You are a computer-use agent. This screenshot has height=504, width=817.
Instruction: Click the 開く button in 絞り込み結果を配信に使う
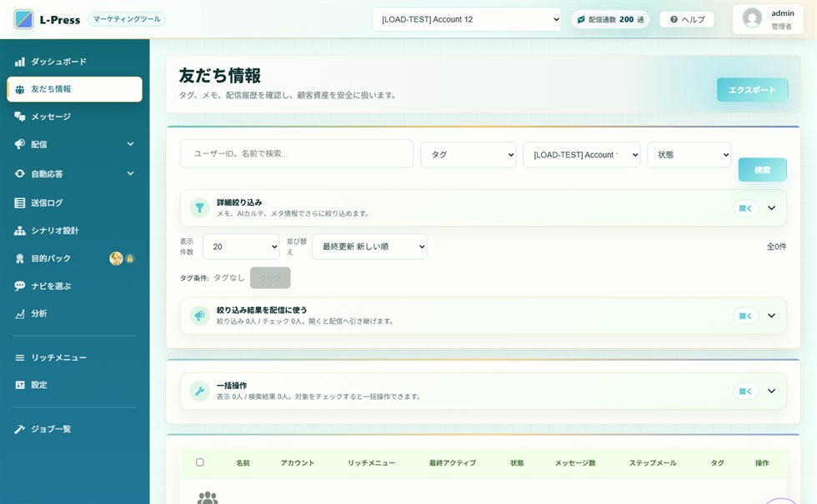[745, 316]
